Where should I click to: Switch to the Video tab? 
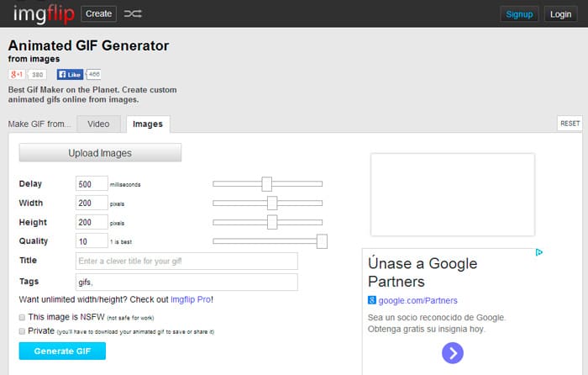[98, 124]
